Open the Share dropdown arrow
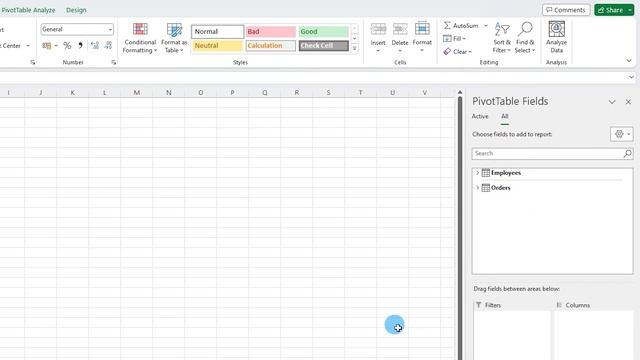The height and width of the screenshot is (360, 640). pyautogui.click(x=630, y=10)
